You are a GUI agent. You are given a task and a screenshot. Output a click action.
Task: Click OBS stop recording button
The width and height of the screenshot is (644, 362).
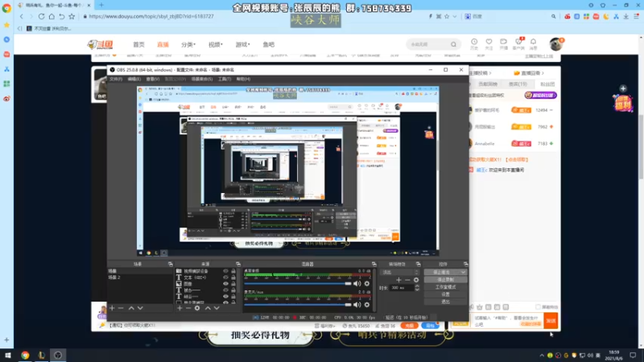(x=445, y=279)
